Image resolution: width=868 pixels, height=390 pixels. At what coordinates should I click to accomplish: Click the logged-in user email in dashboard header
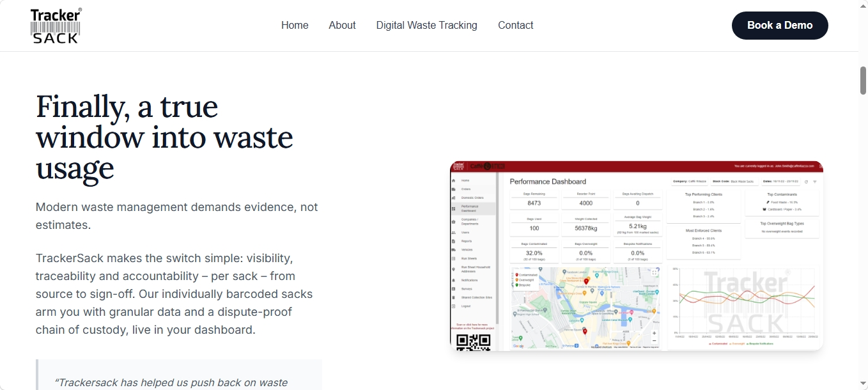794,166
